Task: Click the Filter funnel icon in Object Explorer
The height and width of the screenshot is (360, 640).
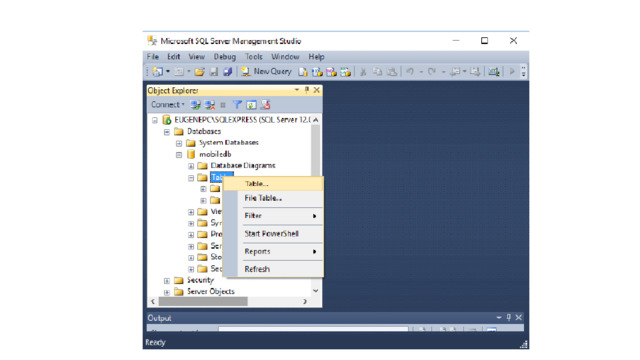Action: click(x=237, y=105)
